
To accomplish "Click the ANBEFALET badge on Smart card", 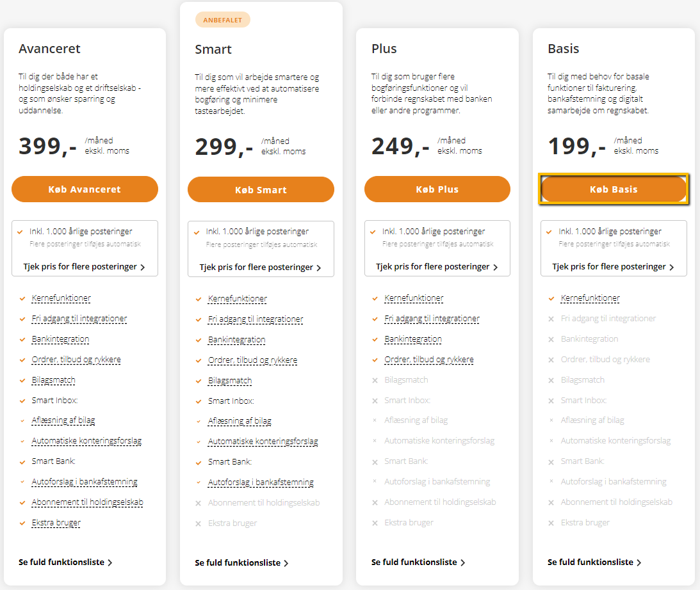I will tap(222, 20).
